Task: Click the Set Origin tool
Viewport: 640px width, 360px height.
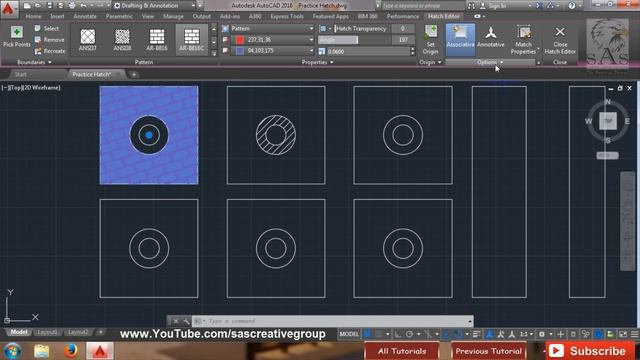Action: 431,40
